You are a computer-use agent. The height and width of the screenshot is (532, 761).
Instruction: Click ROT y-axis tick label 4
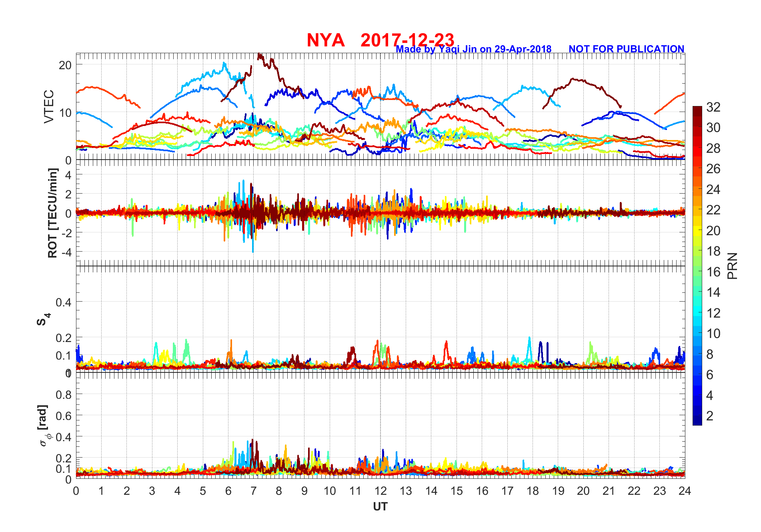(x=68, y=175)
